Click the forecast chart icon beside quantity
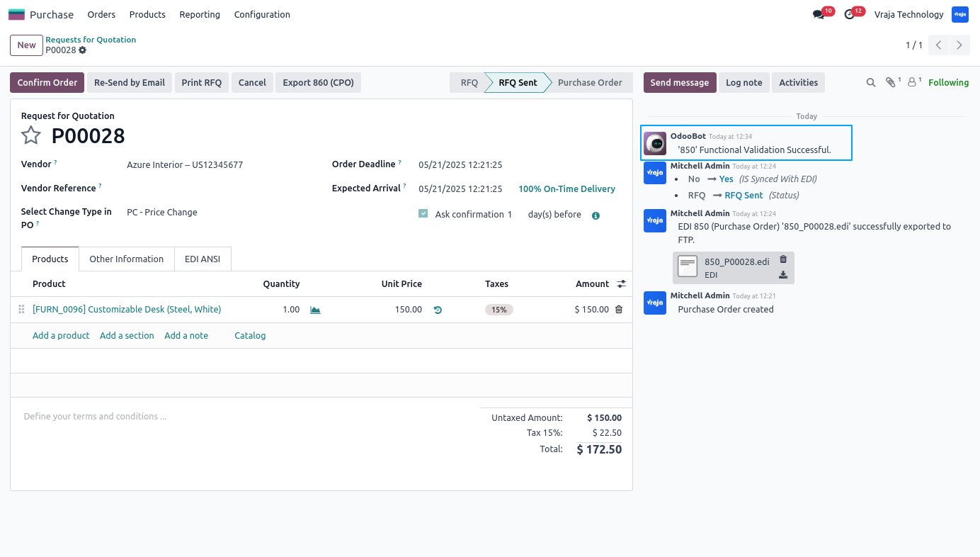The image size is (980, 557). [x=316, y=310]
